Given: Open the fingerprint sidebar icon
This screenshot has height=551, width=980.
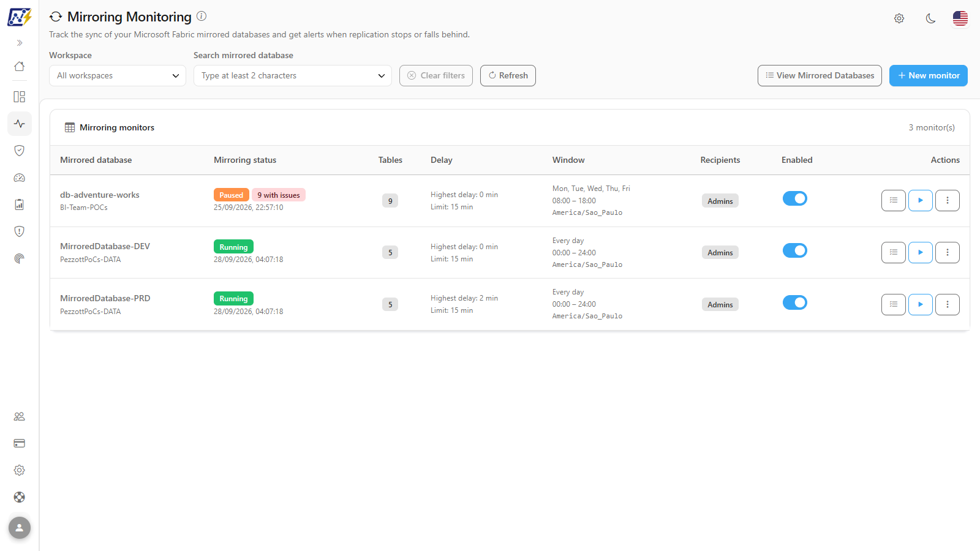Looking at the screenshot, I should (20, 258).
